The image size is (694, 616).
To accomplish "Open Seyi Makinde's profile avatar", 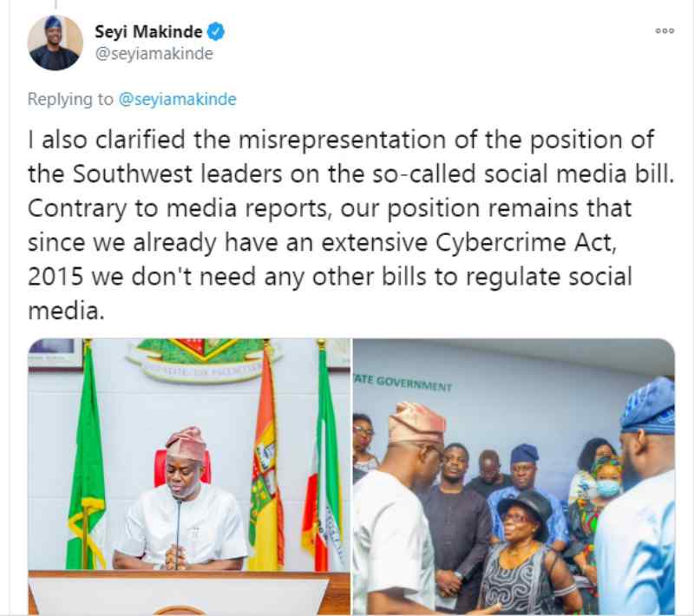I will click(x=56, y=43).
